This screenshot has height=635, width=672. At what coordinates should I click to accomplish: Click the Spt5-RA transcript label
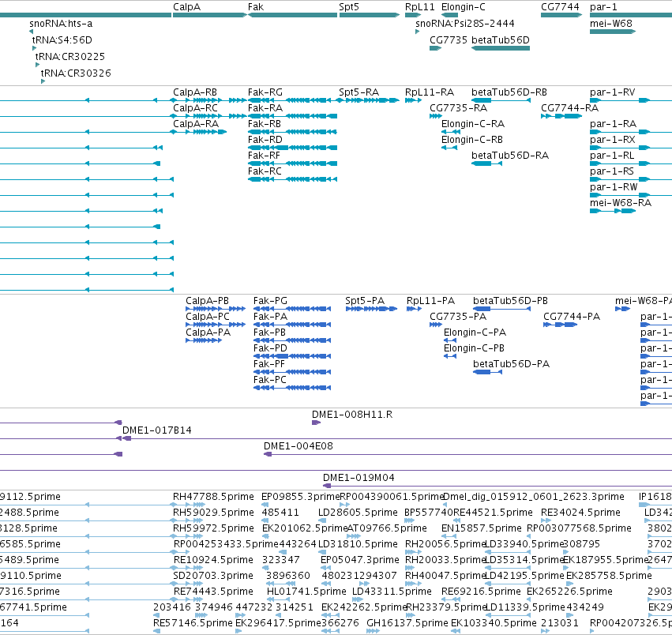click(x=359, y=92)
